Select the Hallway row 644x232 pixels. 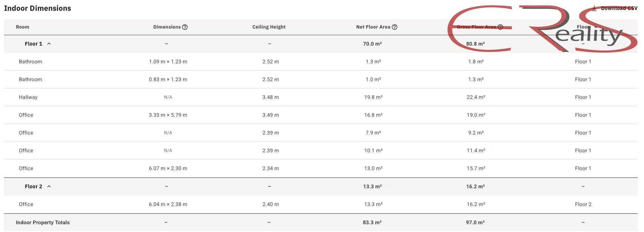pyautogui.click(x=321, y=97)
